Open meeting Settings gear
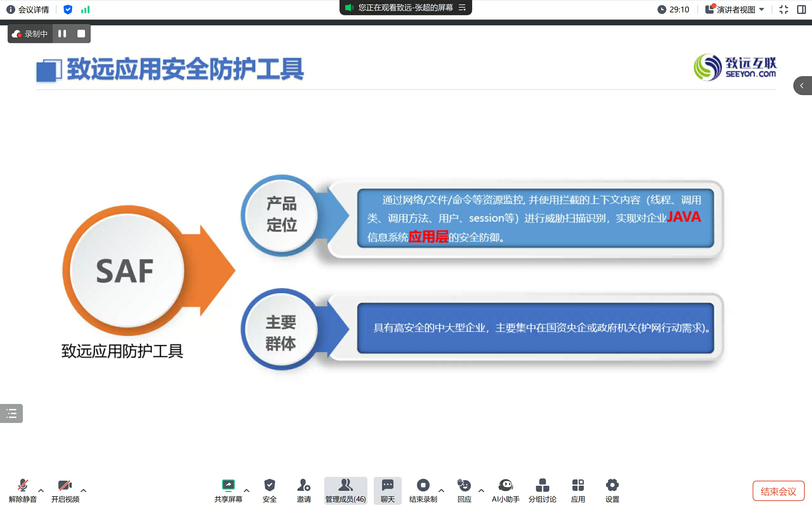812x507 pixels. [x=612, y=490]
